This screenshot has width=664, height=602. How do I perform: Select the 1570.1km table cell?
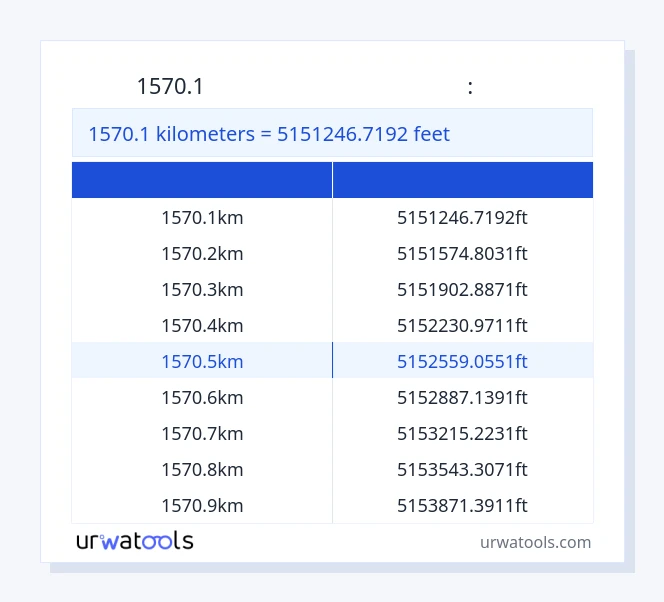(x=202, y=217)
